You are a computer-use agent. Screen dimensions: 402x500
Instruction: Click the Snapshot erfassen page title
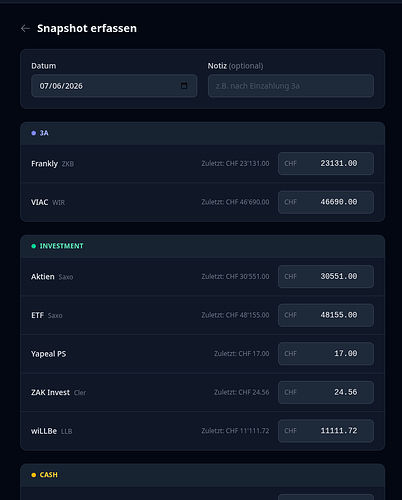(x=87, y=28)
